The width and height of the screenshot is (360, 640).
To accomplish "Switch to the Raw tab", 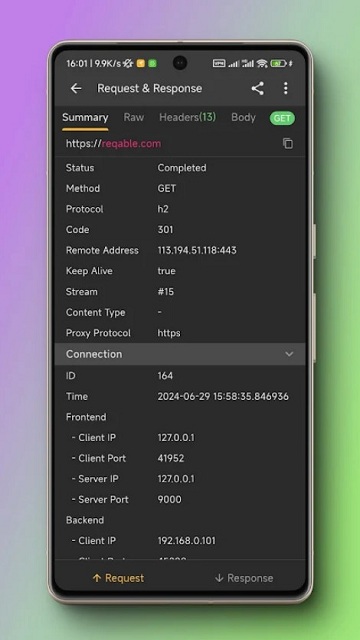I will pyautogui.click(x=134, y=118).
